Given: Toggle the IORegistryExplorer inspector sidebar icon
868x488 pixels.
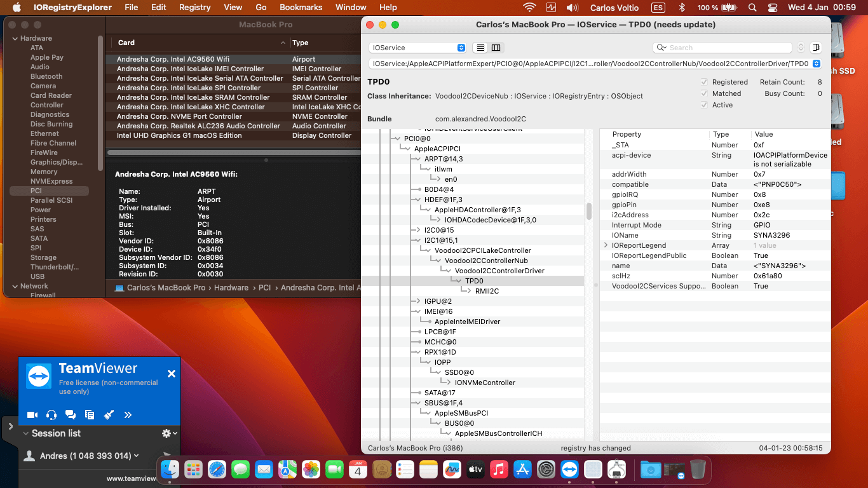Looking at the screenshot, I should [x=816, y=48].
